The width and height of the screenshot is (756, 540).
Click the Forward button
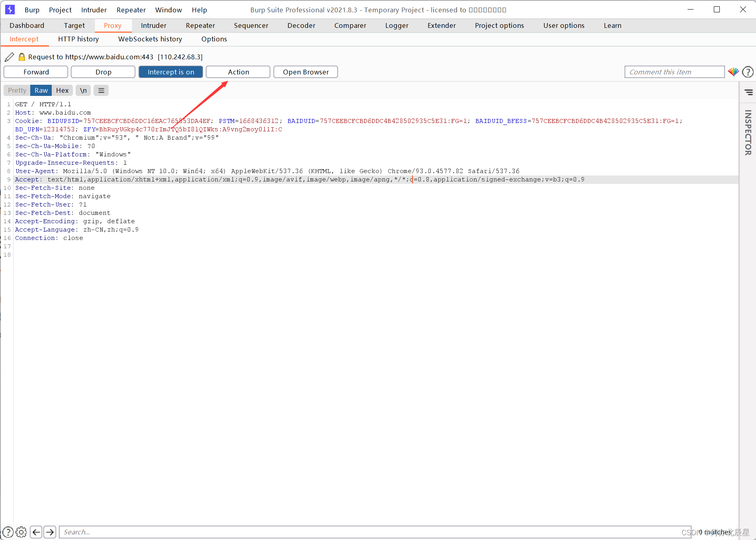tap(36, 72)
